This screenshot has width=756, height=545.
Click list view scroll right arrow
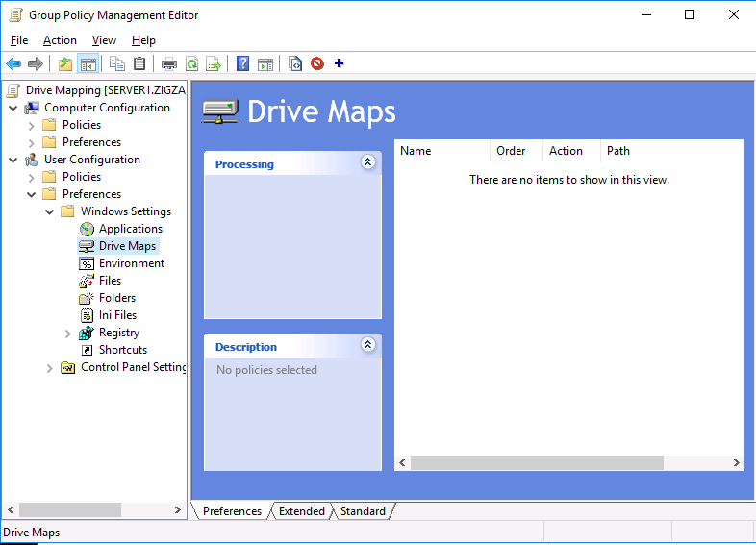point(736,463)
